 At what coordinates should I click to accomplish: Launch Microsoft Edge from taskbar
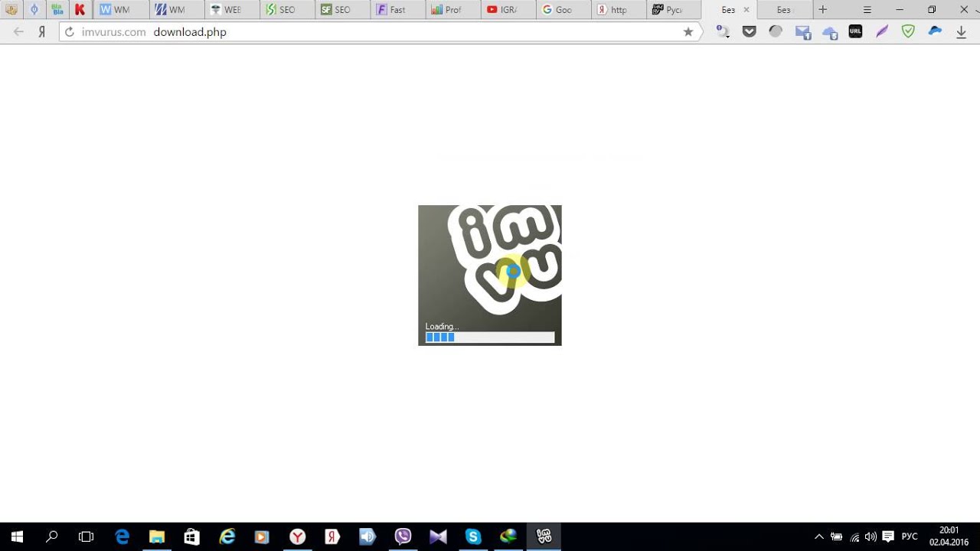pyautogui.click(x=122, y=536)
